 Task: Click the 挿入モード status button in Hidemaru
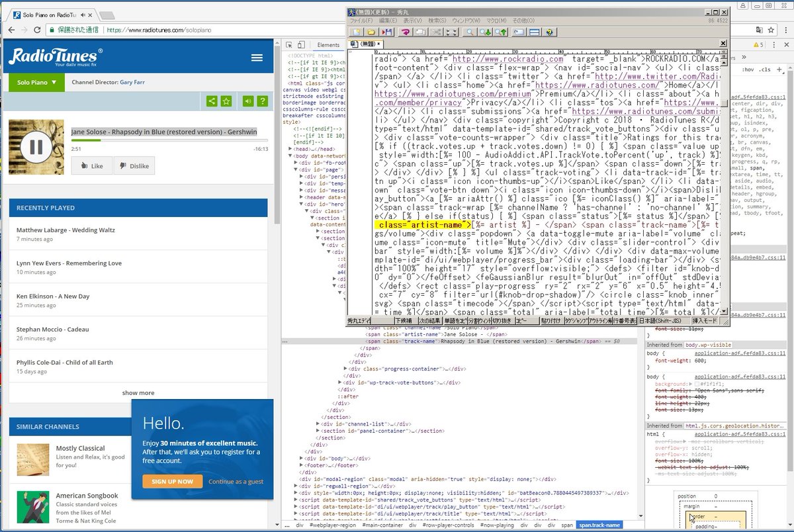[704, 321]
